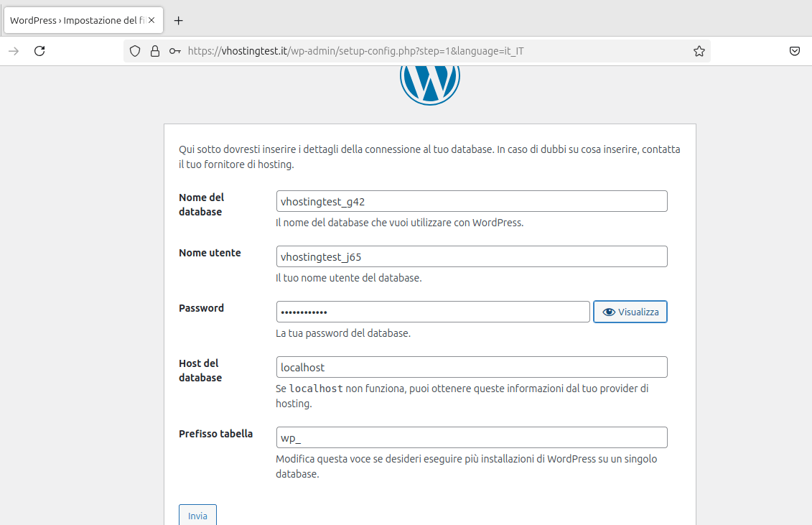The width and height of the screenshot is (812, 525).
Task: Open the tracking protection shield icon
Action: tap(134, 51)
